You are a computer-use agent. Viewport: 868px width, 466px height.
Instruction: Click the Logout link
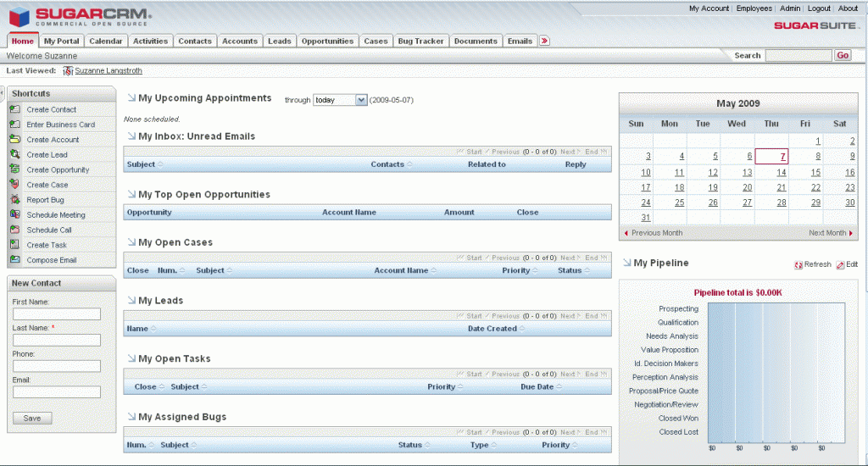click(819, 8)
